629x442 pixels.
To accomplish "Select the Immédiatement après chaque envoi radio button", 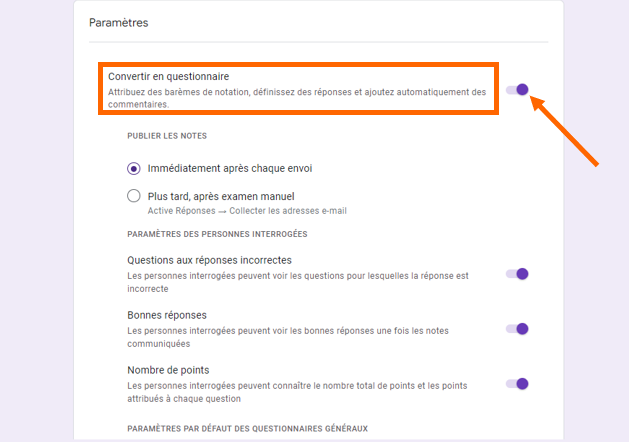I will coord(134,168).
